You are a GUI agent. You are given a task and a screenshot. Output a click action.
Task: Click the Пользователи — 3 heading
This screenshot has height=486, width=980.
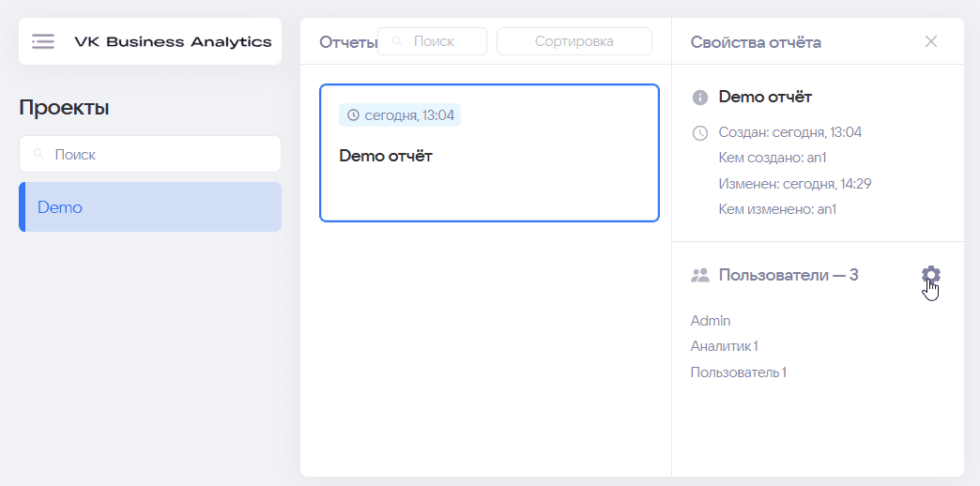789,275
